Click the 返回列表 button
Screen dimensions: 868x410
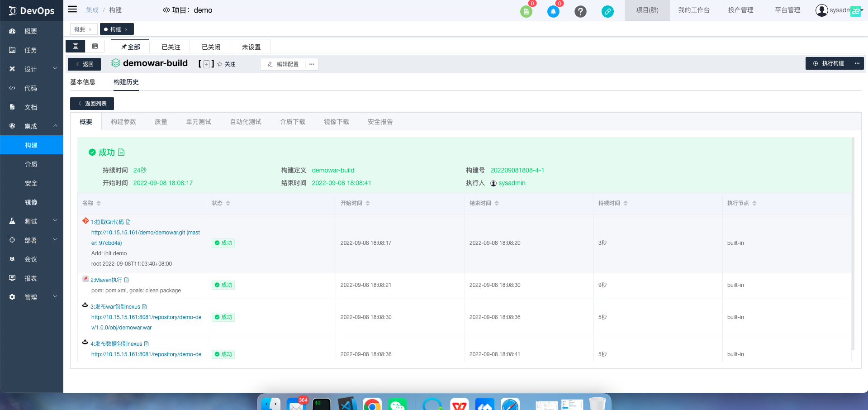click(x=92, y=104)
